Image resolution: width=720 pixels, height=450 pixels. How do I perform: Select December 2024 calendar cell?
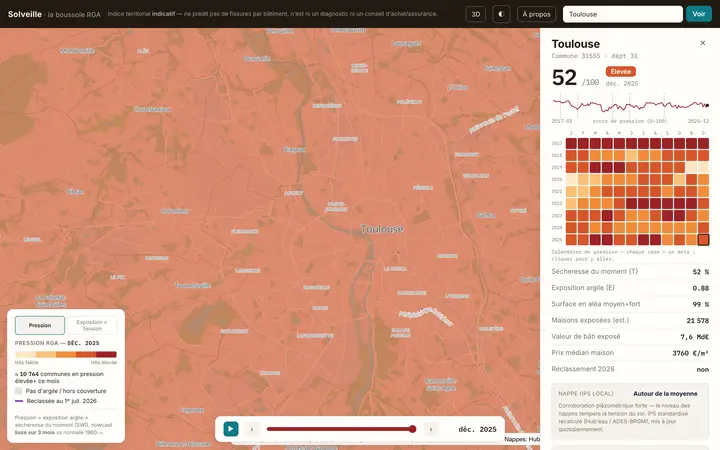click(703, 227)
